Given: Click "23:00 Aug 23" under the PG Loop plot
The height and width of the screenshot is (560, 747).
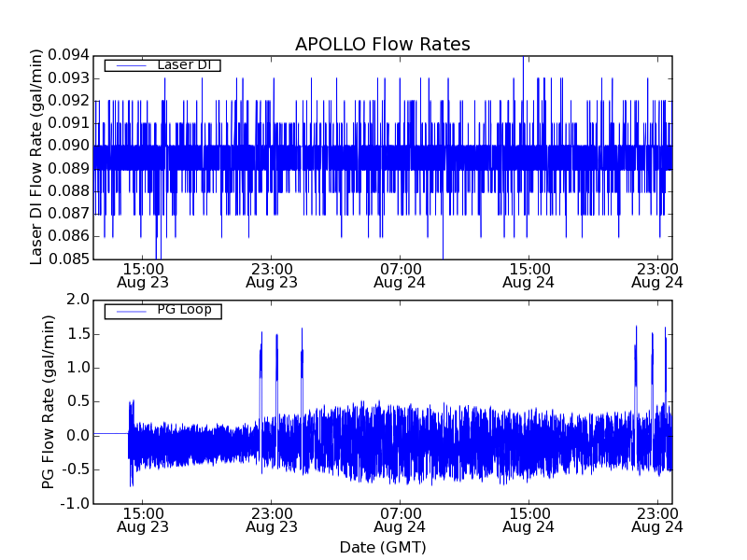Looking at the screenshot, I should pos(272,521).
